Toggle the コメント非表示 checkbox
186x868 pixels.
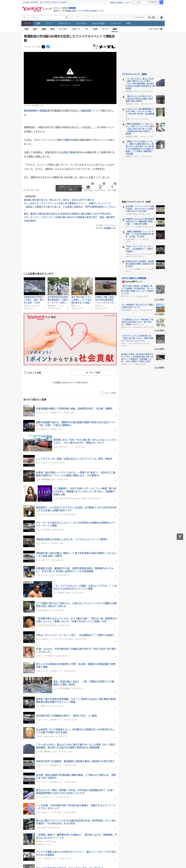click(x=102, y=393)
